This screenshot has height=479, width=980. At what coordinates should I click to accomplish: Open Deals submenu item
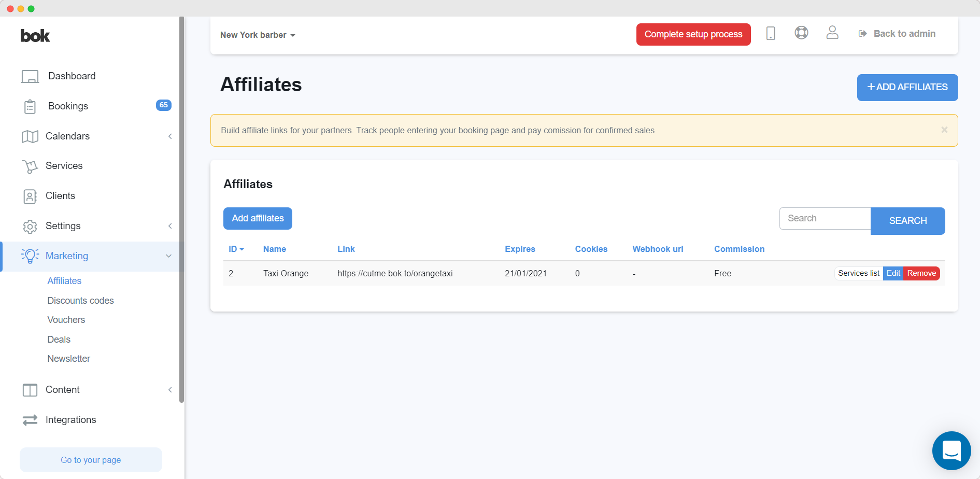coord(59,340)
